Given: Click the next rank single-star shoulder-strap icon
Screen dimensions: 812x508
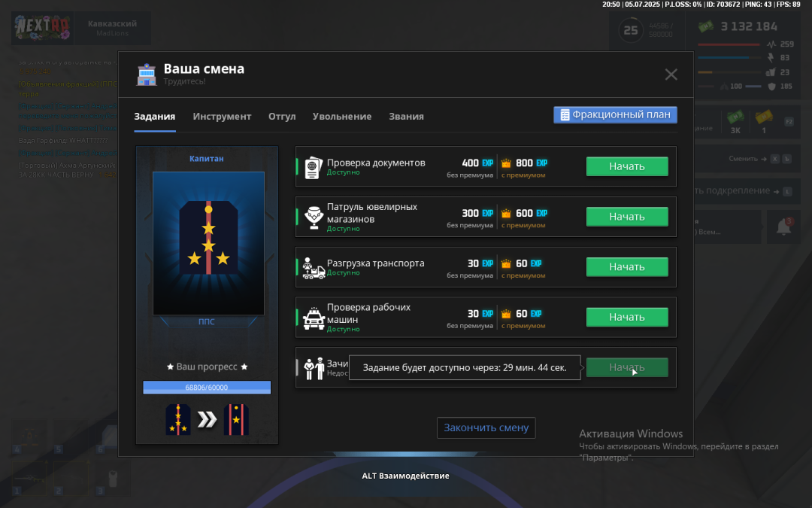Looking at the screenshot, I should click(x=236, y=419).
